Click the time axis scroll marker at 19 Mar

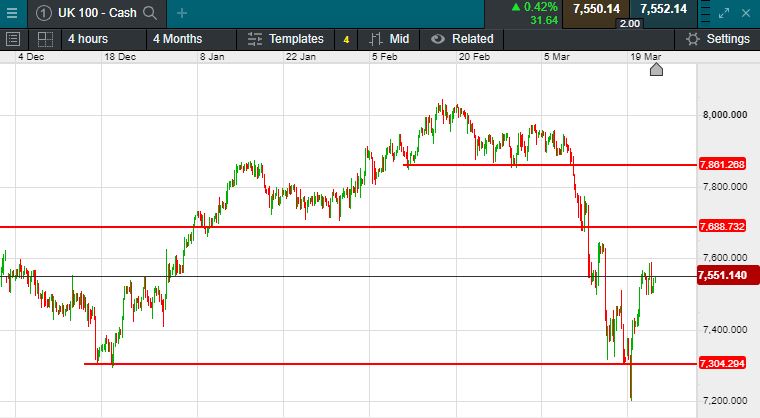656,69
